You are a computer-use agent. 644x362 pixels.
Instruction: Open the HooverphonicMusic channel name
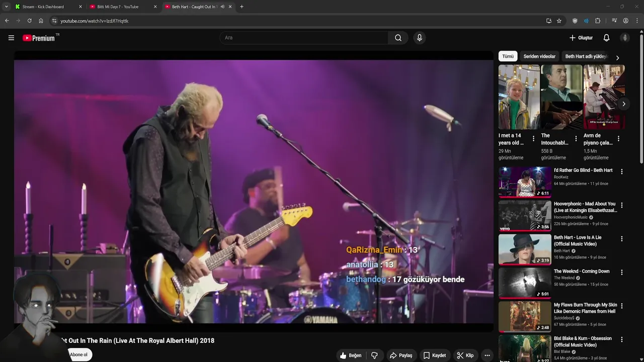[x=571, y=217]
